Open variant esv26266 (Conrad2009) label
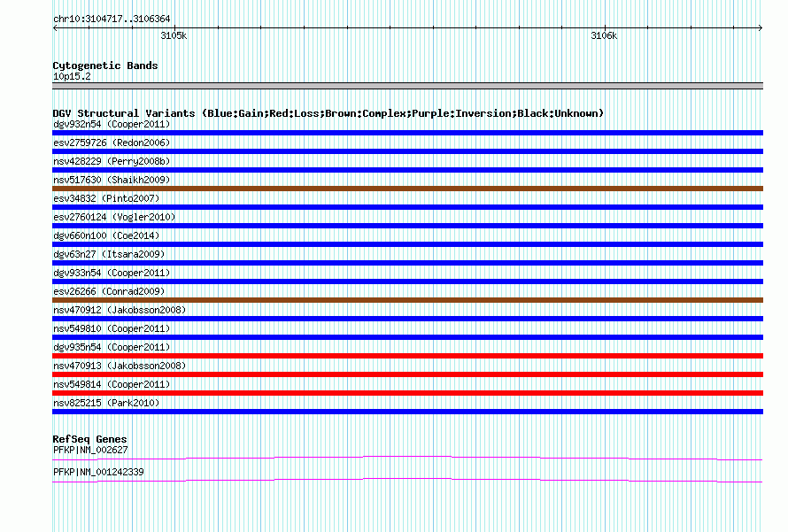This screenshot has width=788, height=532. (x=109, y=291)
